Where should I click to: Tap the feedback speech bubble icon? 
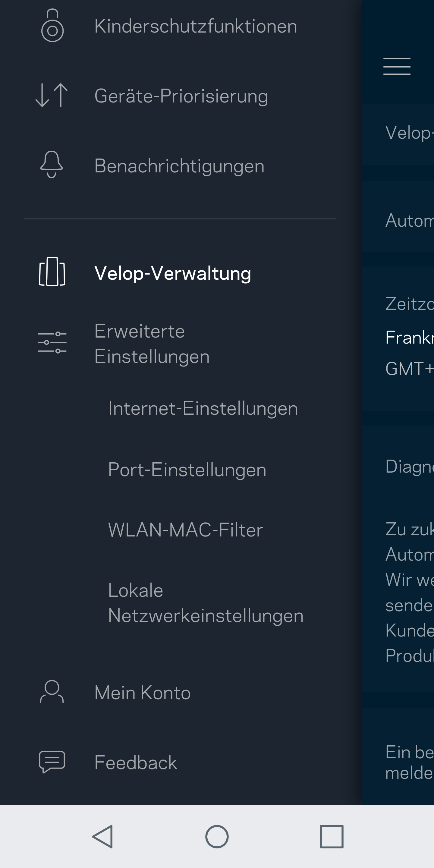click(52, 762)
